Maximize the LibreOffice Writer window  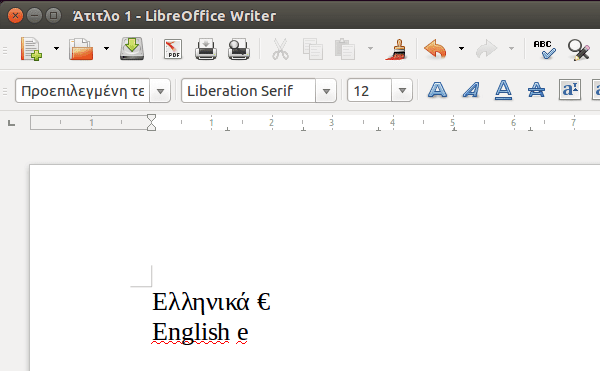click(54, 16)
